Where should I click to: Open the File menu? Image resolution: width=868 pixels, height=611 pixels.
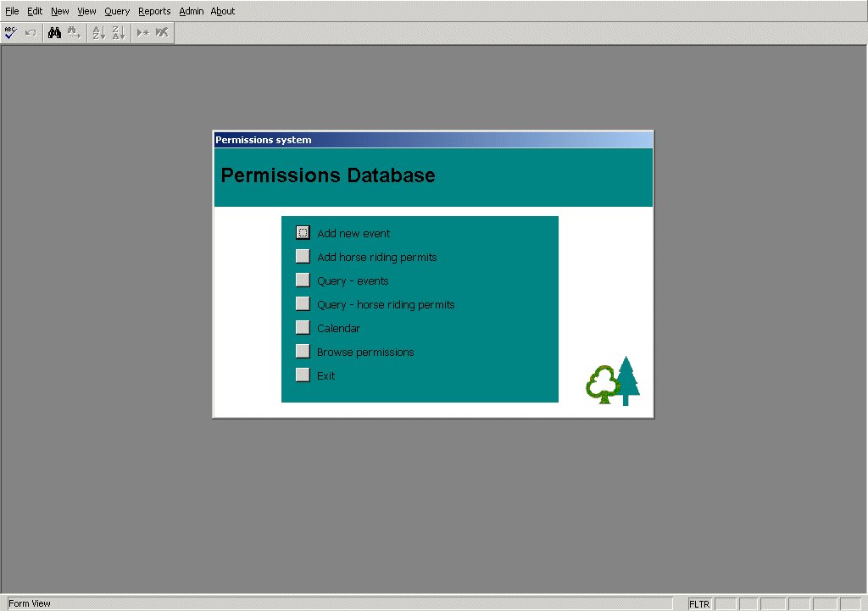[x=12, y=11]
